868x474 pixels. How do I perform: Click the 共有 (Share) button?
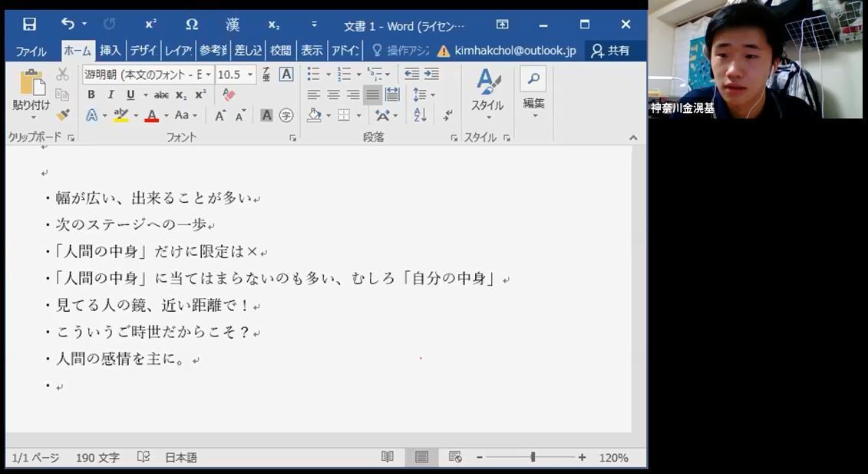[x=611, y=51]
